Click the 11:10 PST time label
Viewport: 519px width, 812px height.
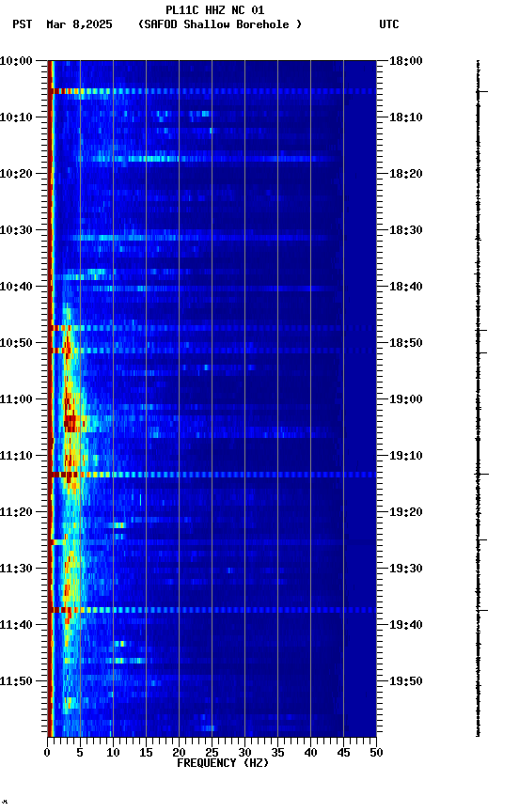pos(16,456)
